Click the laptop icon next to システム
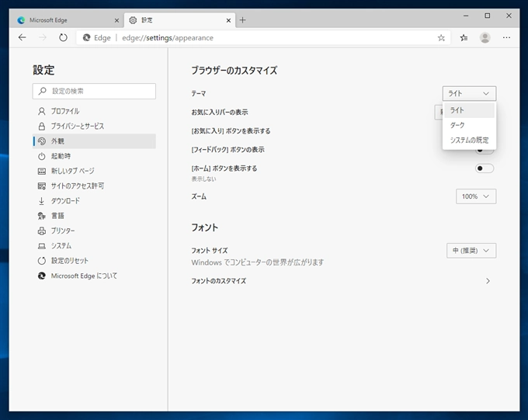The height and width of the screenshot is (420, 528). click(41, 246)
